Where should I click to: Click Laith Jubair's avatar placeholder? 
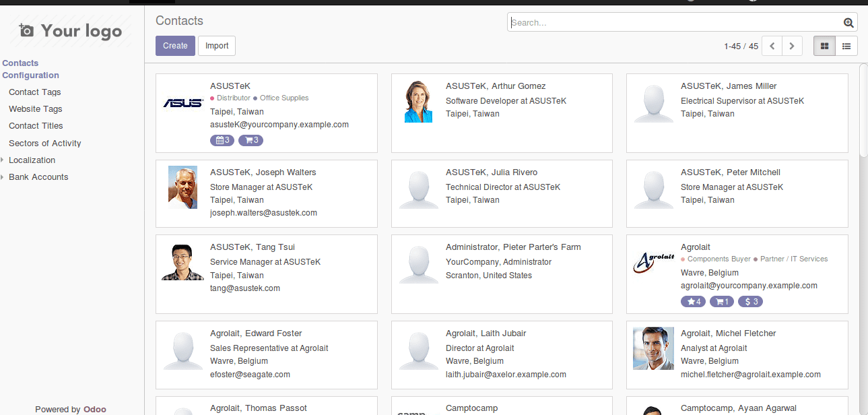coord(418,350)
